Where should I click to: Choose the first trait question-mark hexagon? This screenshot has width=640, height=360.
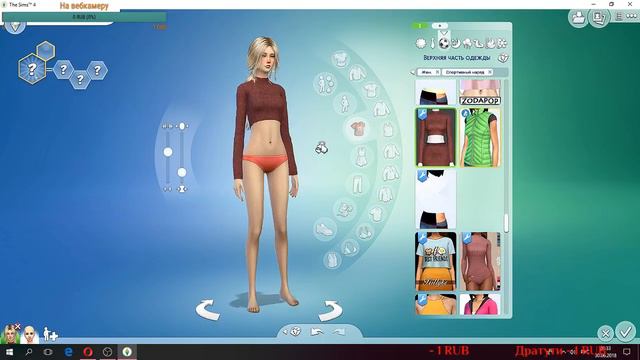pyautogui.click(x=63, y=70)
